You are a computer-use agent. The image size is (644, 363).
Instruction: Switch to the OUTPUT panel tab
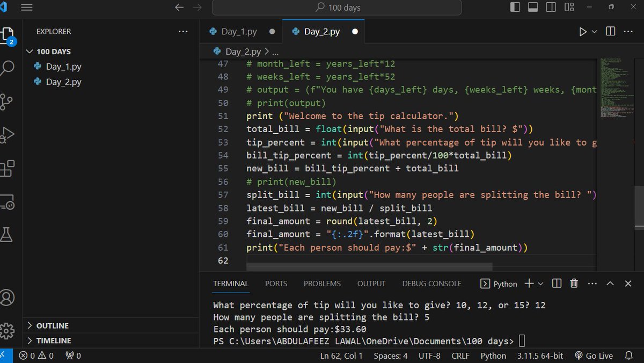coord(371,284)
